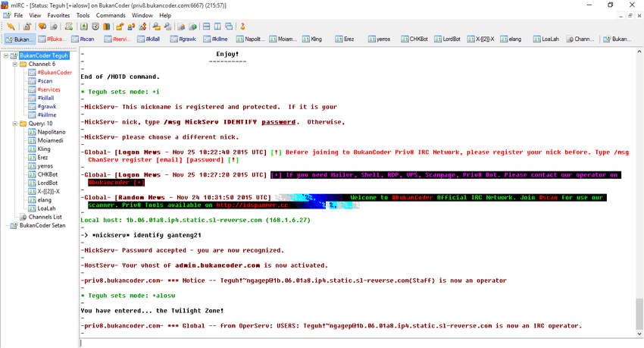
Task: Click the Cascade windows toolbar icon
Action: (230, 26)
